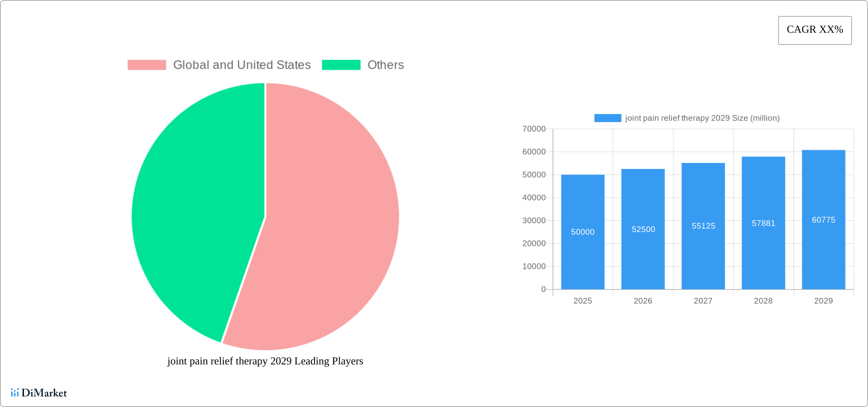This screenshot has height=407, width=868.
Task: Click the 2025 x-axis label
Action: (582, 301)
